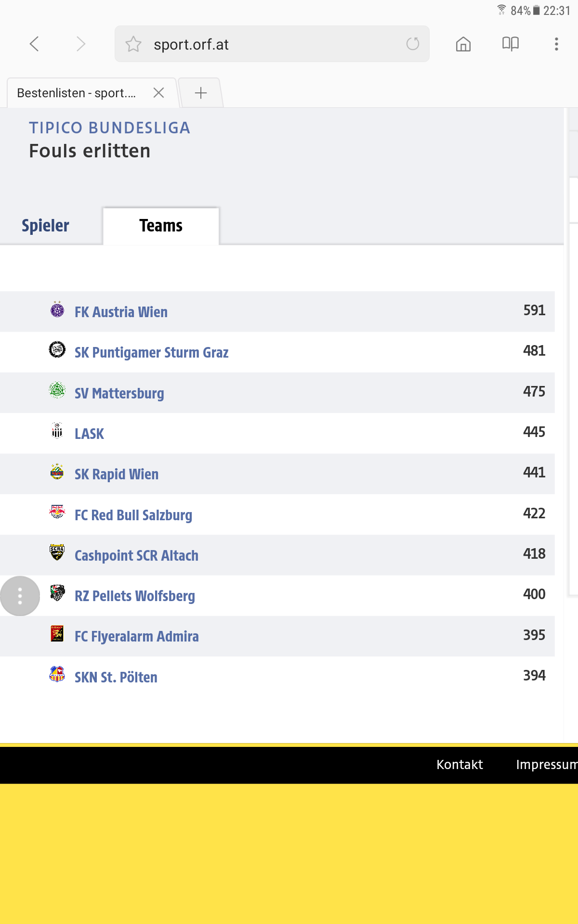Viewport: 578px width, 924px height.
Task: Close the Bestenlisten tab
Action: [x=158, y=93]
